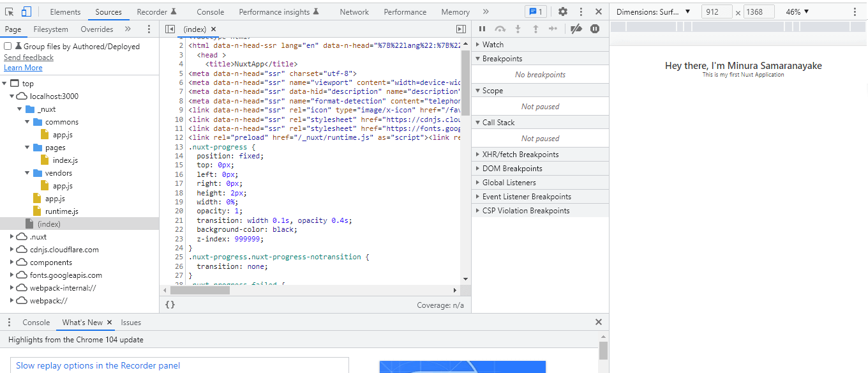Toggle deactivate breakpoints icon

[576, 29]
